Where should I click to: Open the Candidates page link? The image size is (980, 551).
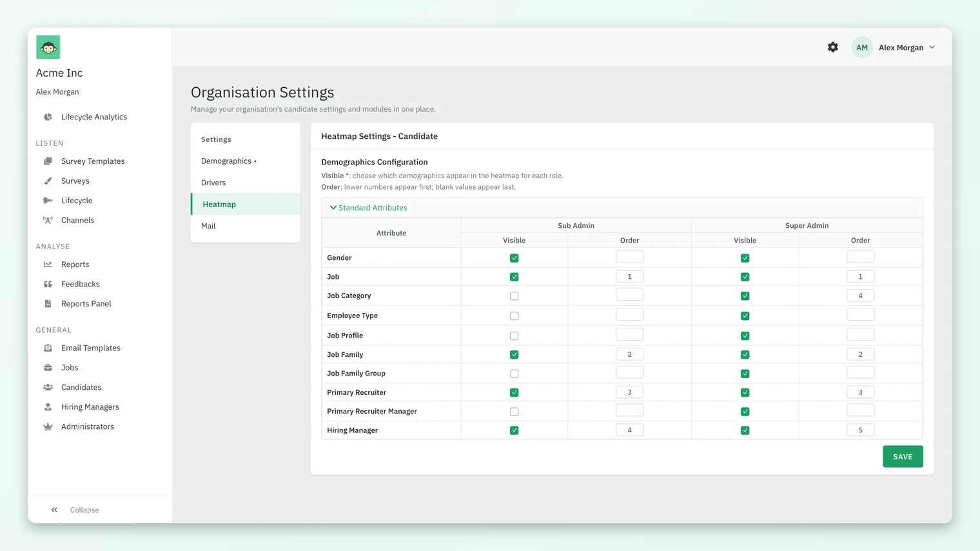(x=81, y=387)
